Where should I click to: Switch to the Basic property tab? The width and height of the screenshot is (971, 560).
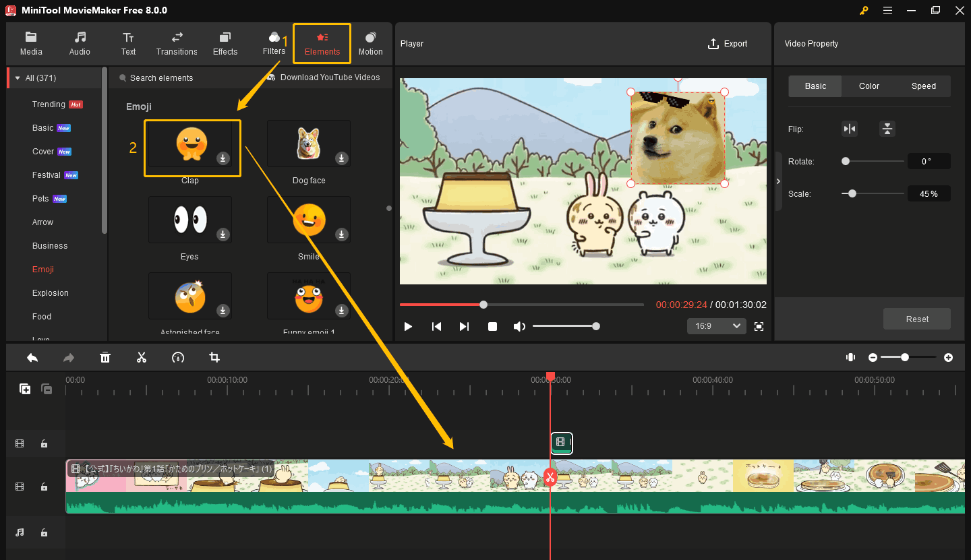[x=815, y=86]
